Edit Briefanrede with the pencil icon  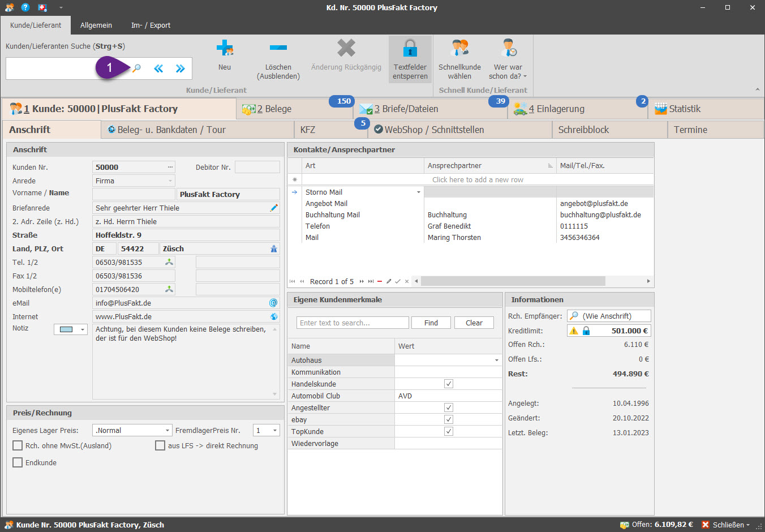(x=274, y=208)
